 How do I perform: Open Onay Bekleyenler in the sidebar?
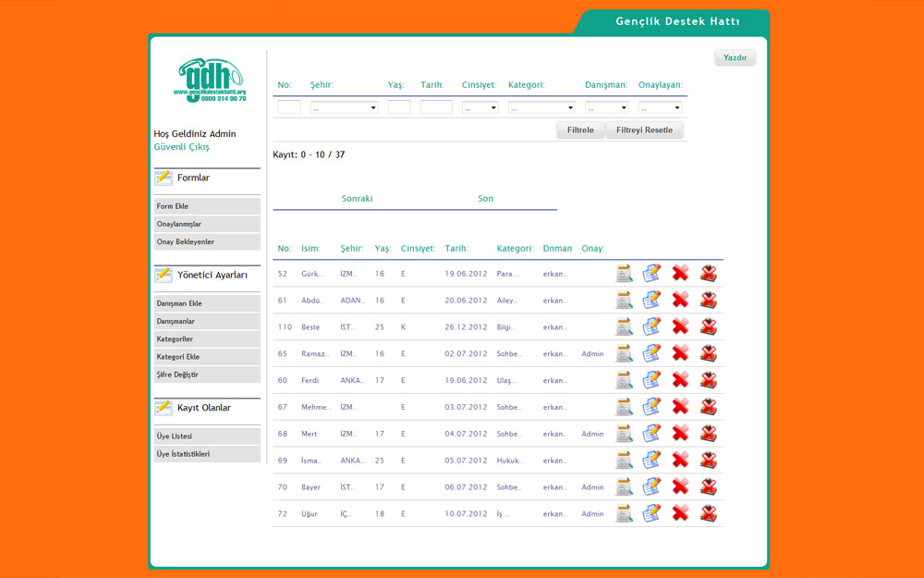(207, 241)
